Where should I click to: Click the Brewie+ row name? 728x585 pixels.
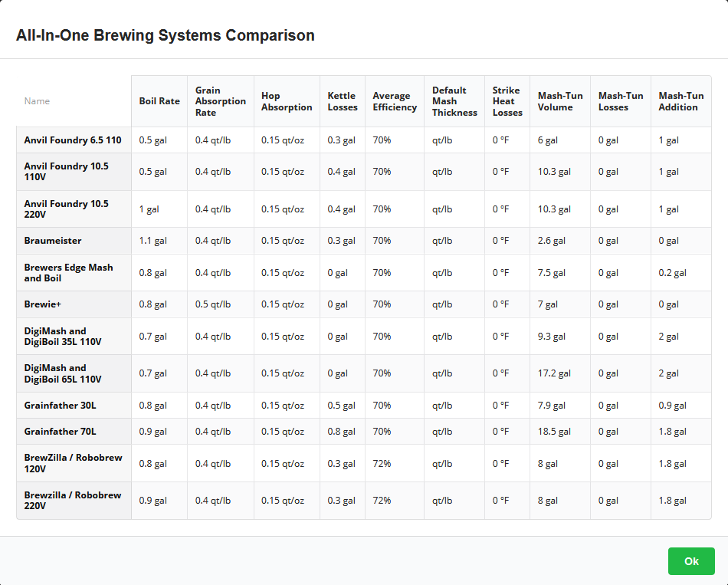click(x=43, y=304)
